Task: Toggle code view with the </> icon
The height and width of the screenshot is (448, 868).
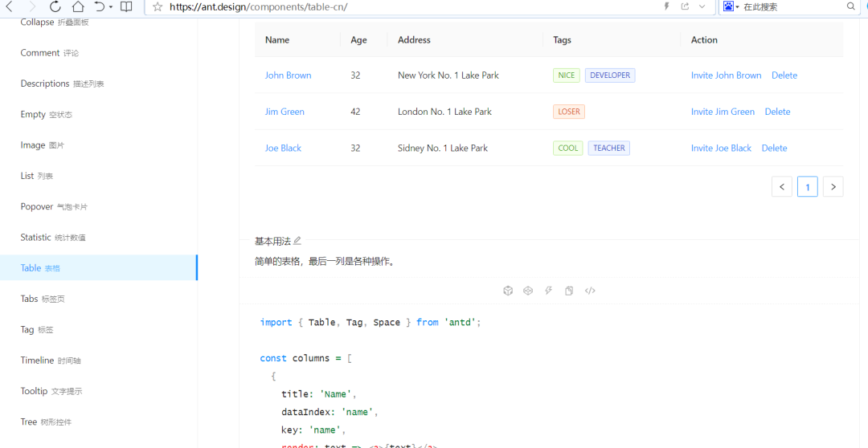Action: coord(590,291)
